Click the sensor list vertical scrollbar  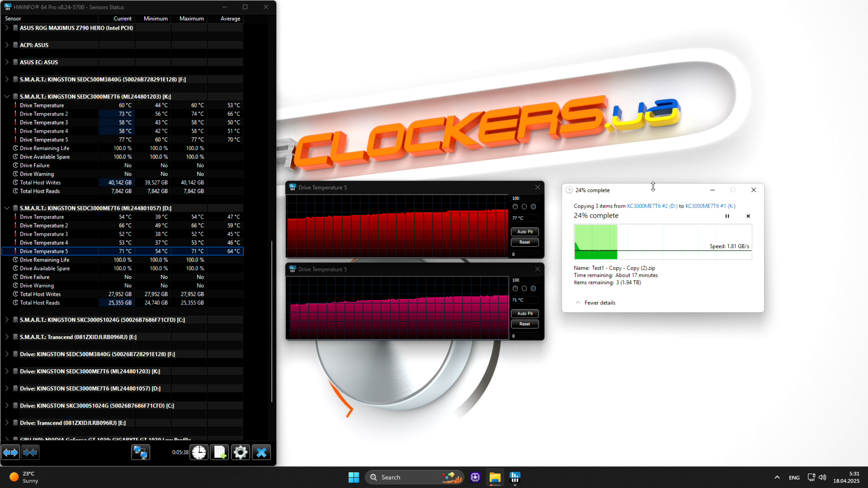[x=272, y=321]
